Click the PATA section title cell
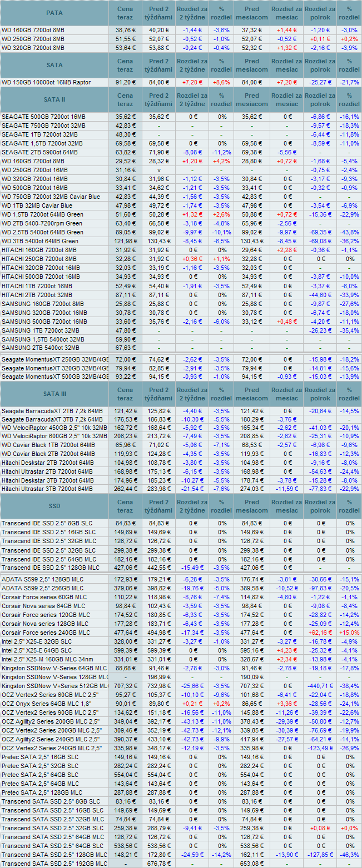Image resolution: width=362 pixels, height=868 pixels. [x=54, y=13]
